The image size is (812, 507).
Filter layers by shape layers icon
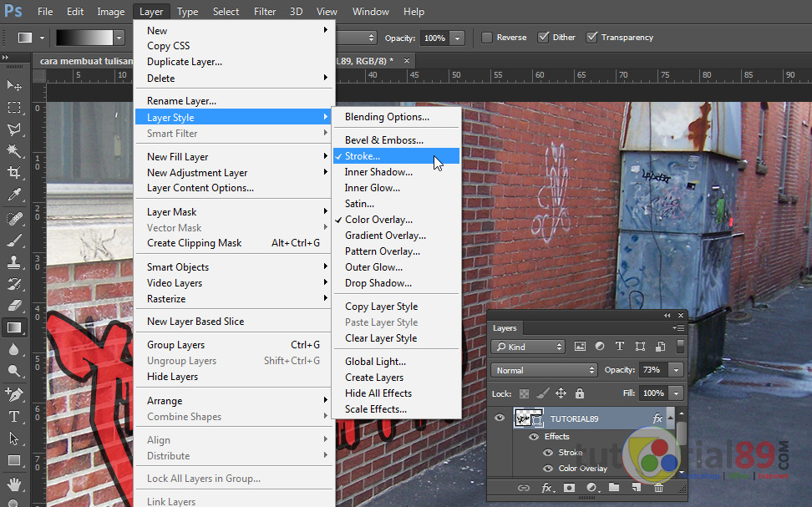[x=640, y=347]
